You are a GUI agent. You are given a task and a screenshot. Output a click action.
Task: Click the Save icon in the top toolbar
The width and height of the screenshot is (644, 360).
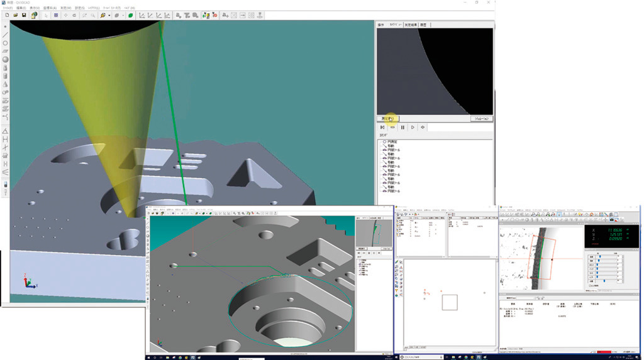(x=24, y=15)
